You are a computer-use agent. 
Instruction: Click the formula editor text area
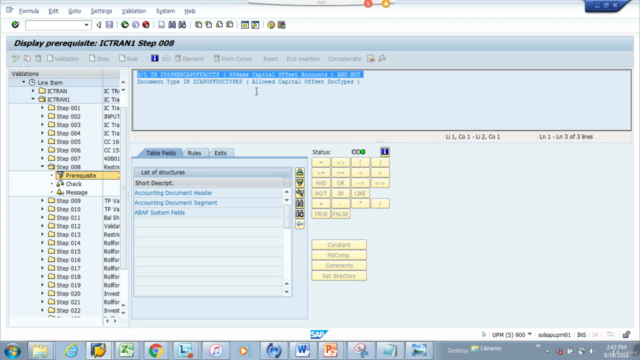[382, 100]
